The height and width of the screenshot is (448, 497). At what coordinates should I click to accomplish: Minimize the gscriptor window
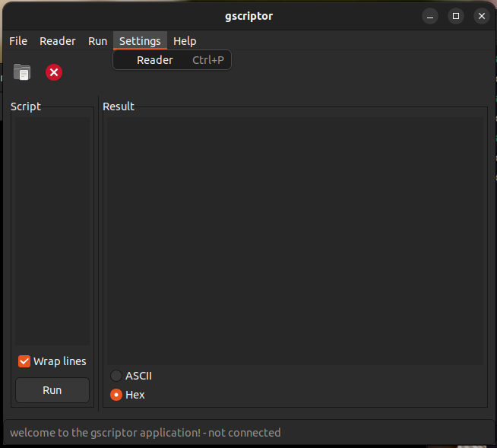(430, 16)
